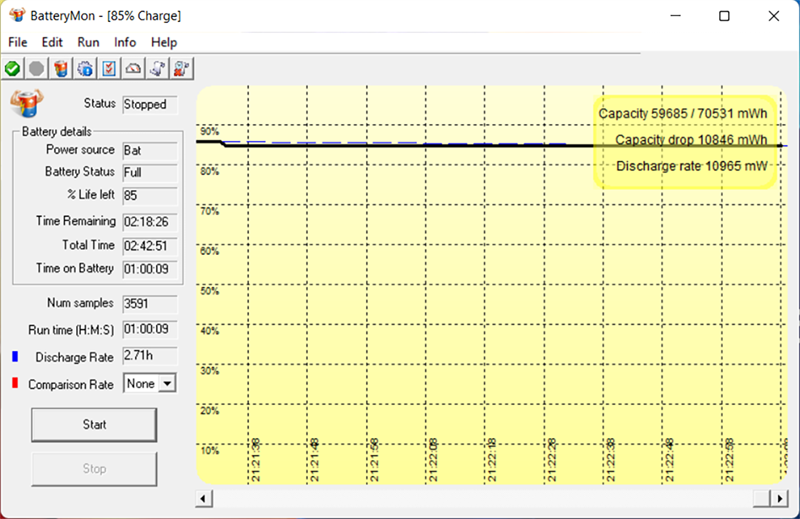Screen dimensions: 800x519
Task: Click the scroll log file toolbar icon
Action: [158, 68]
